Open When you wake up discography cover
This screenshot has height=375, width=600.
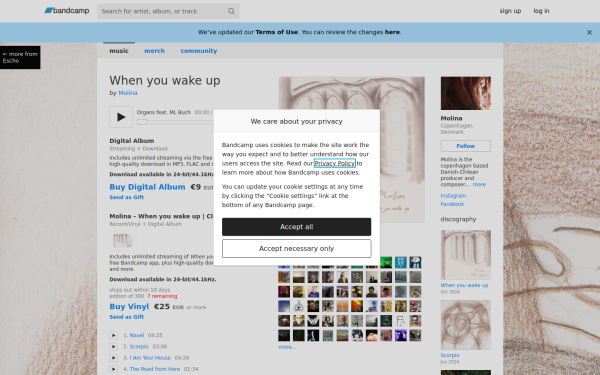tap(466, 255)
